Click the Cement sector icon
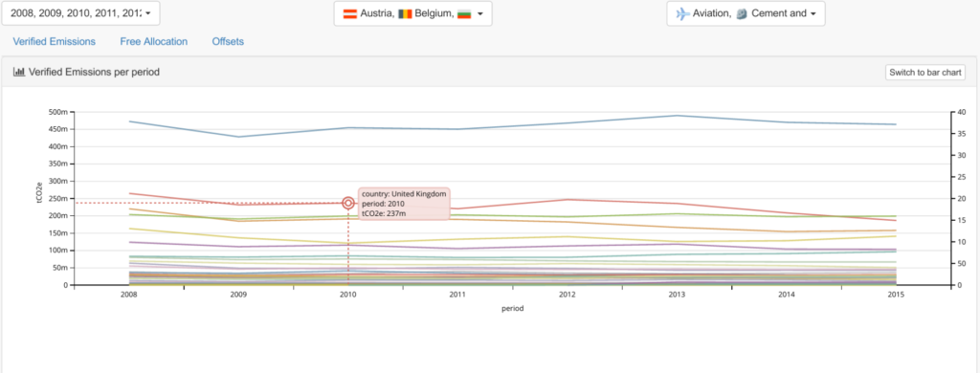This screenshot has height=373, width=980. point(742,13)
